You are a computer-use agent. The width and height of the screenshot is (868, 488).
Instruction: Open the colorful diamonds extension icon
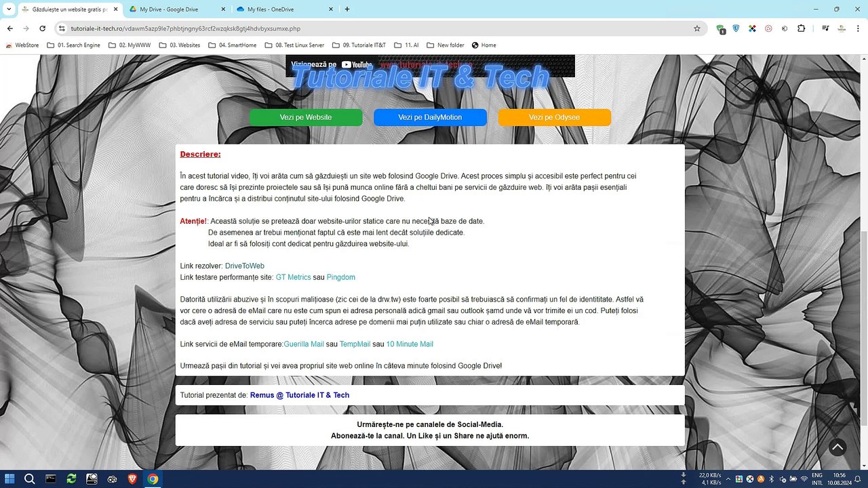pyautogui.click(x=752, y=28)
